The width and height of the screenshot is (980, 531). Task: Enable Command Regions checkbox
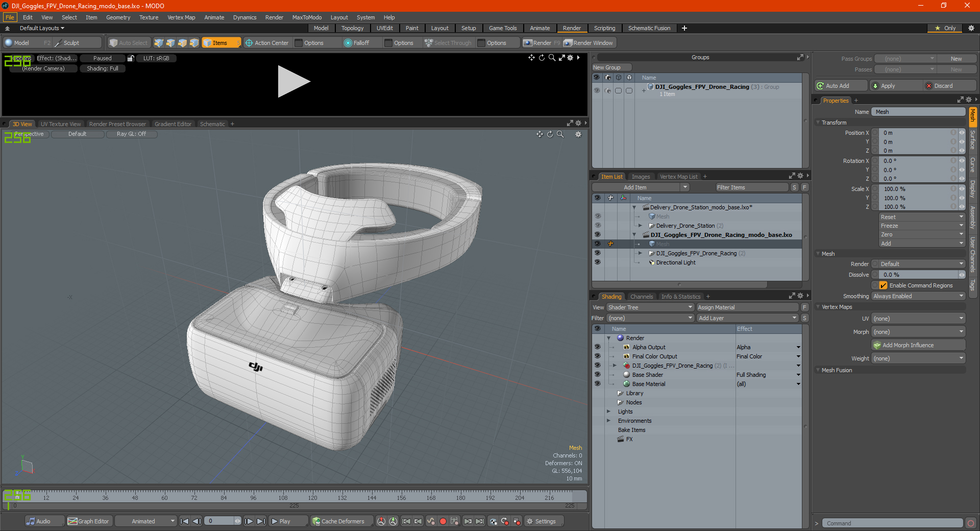[x=884, y=285]
